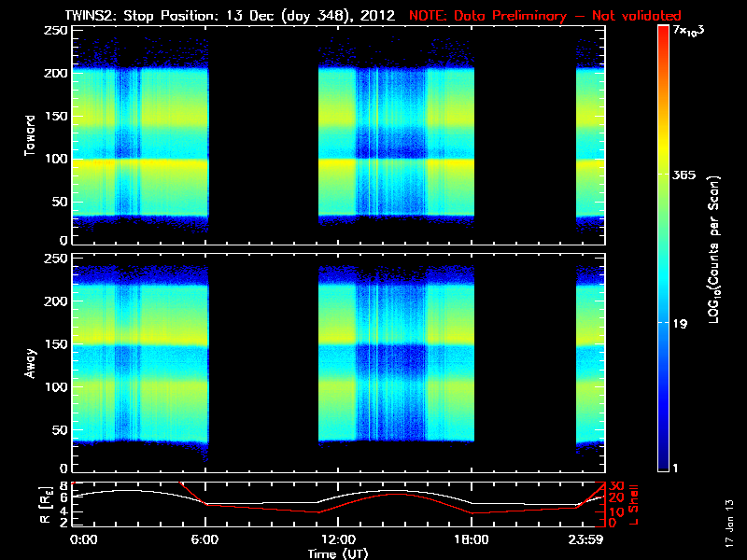This screenshot has height=560, width=747.
Task: Click the "17 Jan 13" date stamp
Action: [x=729, y=523]
